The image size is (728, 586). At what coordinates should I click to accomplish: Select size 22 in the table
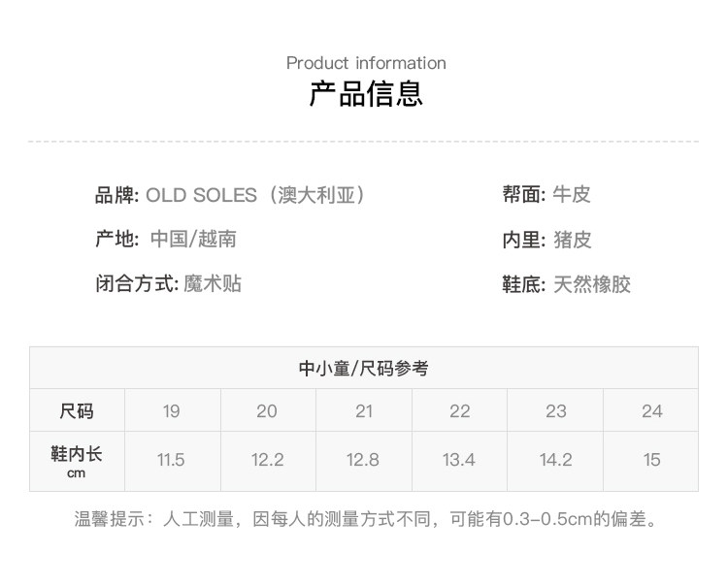[x=460, y=411]
